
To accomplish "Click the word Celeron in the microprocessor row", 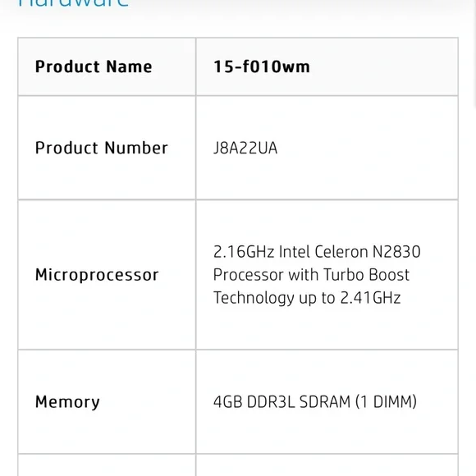I will [x=341, y=252].
